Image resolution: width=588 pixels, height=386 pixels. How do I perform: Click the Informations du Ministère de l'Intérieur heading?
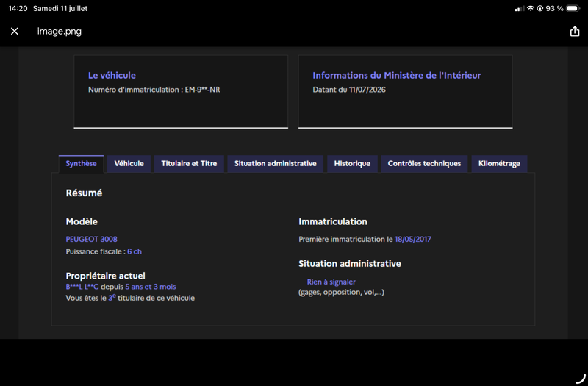397,76
